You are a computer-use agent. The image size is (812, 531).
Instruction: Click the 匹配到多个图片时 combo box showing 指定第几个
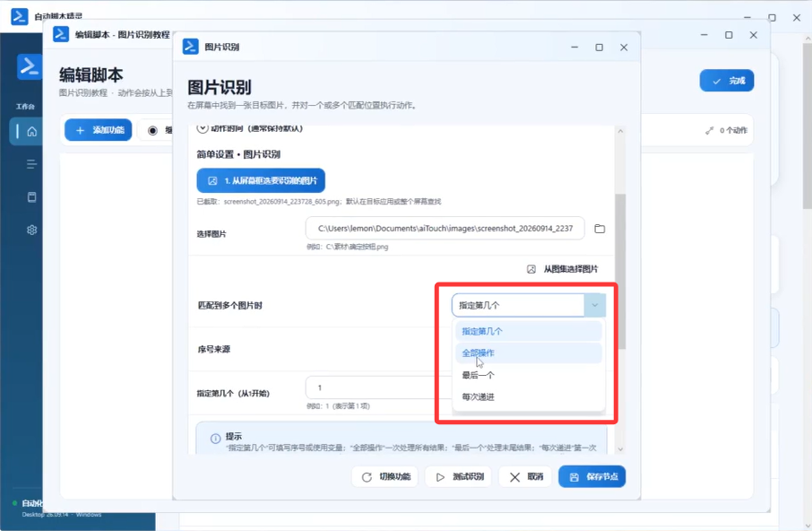(529, 305)
